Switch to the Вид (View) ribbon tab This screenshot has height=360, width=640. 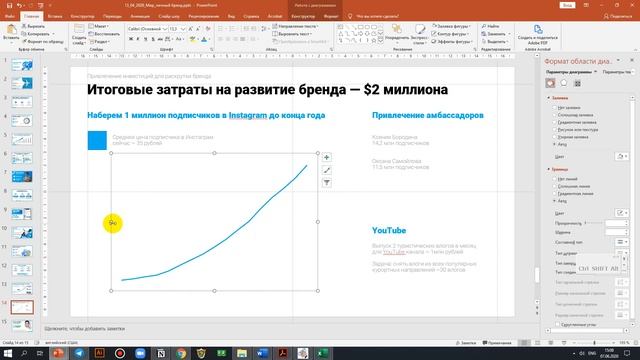231,16
